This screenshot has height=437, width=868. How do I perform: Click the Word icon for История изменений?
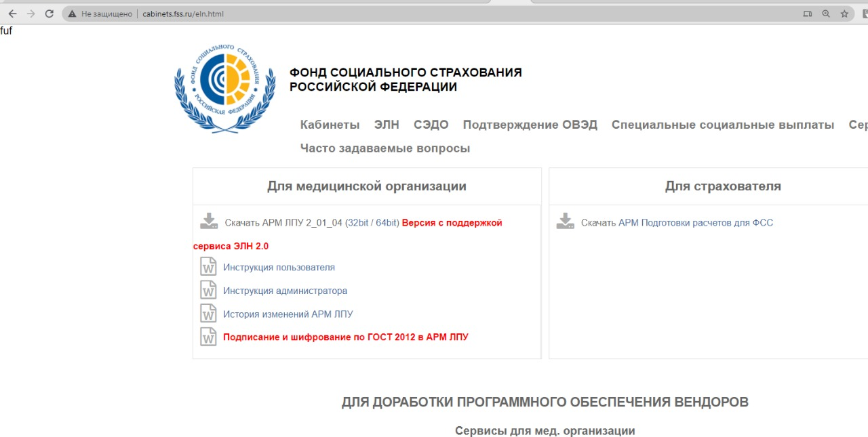[x=208, y=313]
